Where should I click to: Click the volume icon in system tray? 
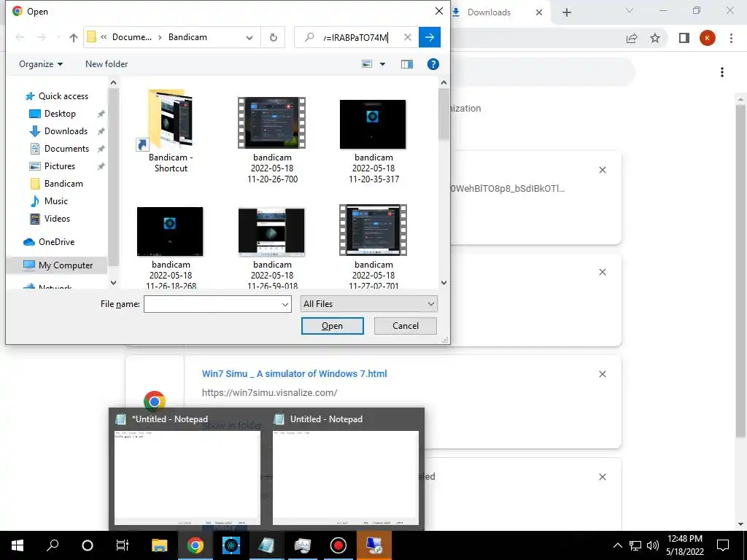(653, 545)
